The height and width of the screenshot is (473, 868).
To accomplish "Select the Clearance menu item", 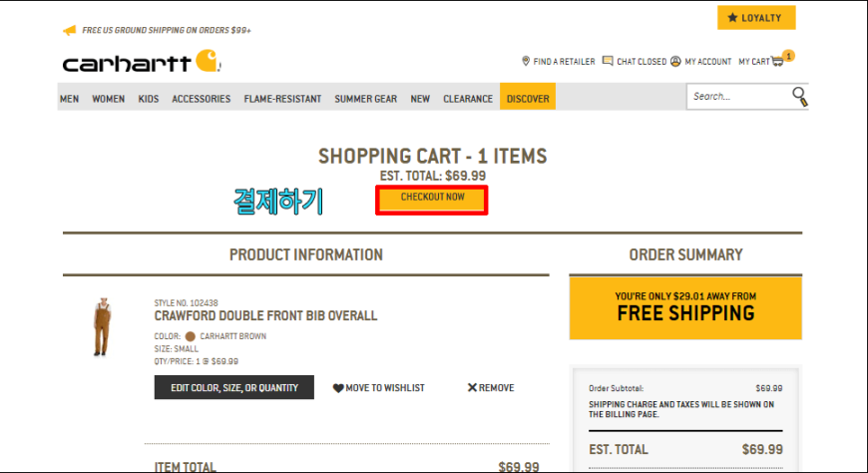I will click(x=468, y=99).
